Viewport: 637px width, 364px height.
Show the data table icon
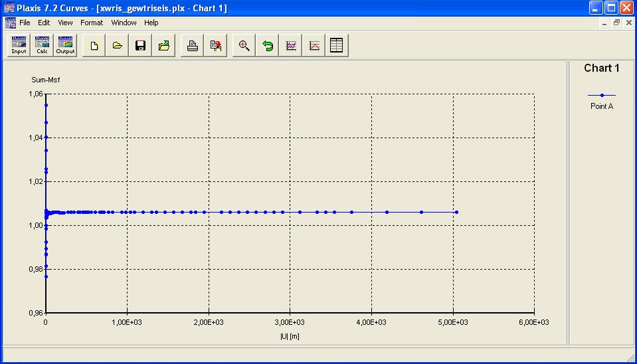pos(337,45)
